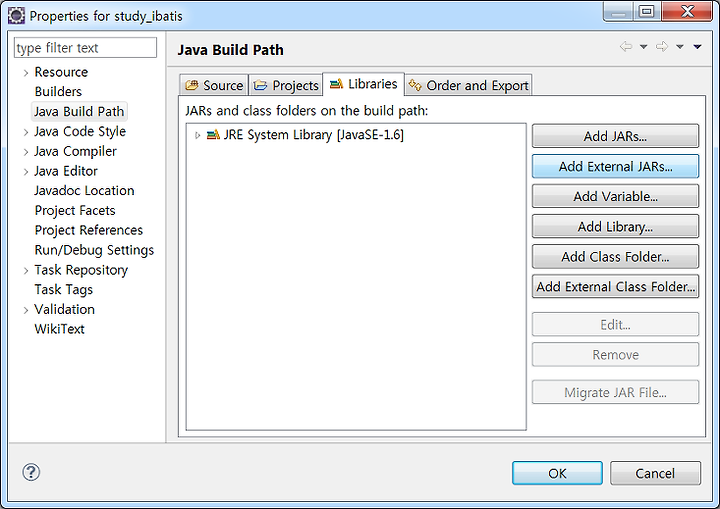Click the Libraries tab books icon

pos(336,84)
